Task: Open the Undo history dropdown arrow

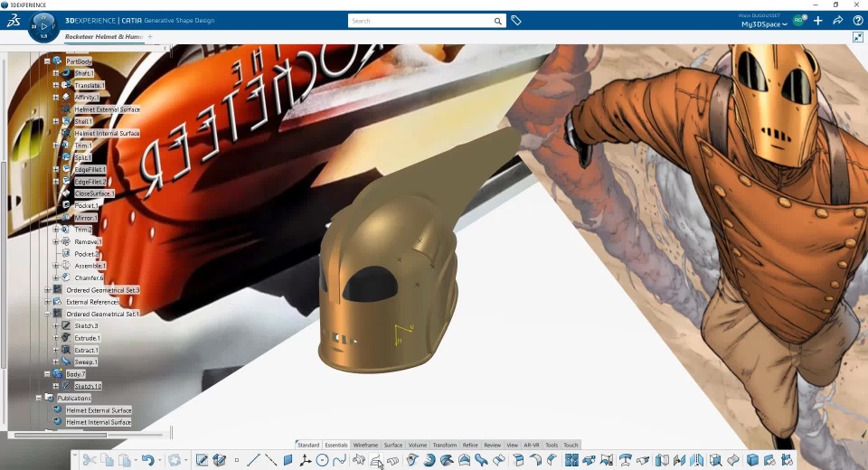Action: [x=159, y=460]
